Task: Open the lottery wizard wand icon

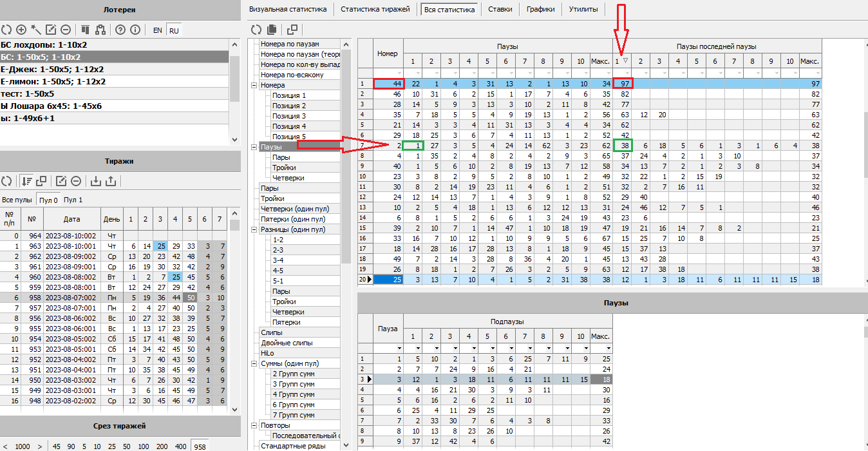Action: [x=36, y=30]
